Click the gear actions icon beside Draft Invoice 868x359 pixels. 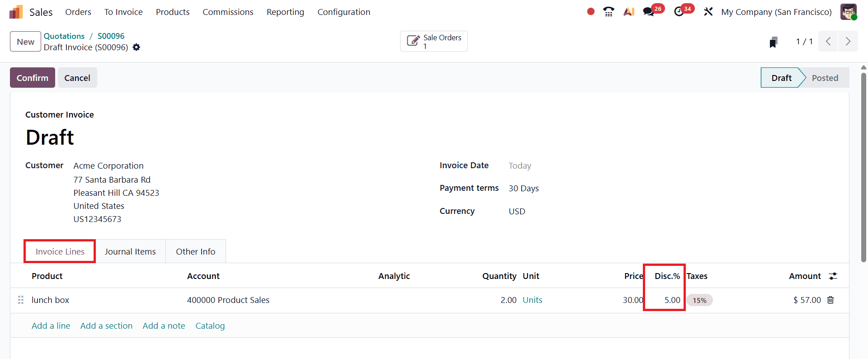click(137, 47)
